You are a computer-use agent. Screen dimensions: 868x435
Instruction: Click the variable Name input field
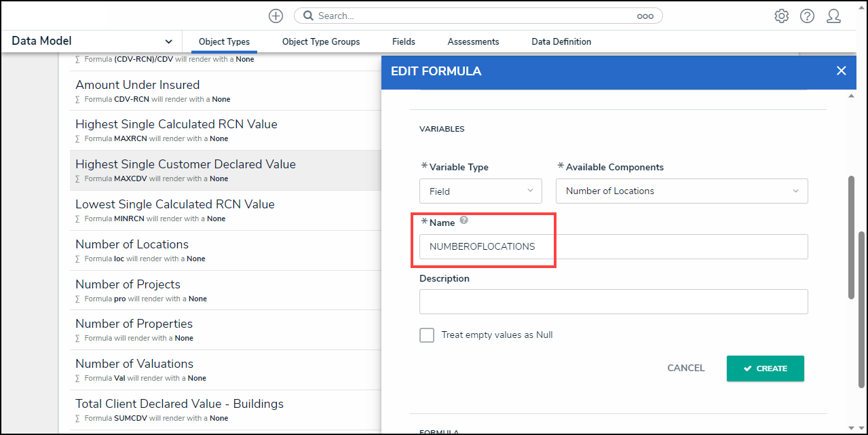(x=614, y=247)
